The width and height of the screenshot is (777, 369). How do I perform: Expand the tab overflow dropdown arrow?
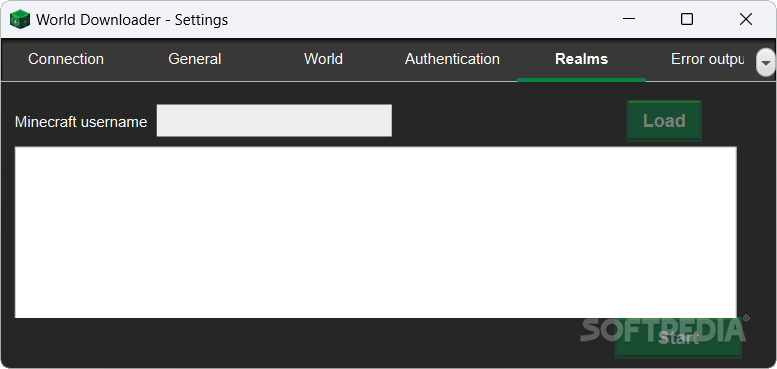pos(766,62)
